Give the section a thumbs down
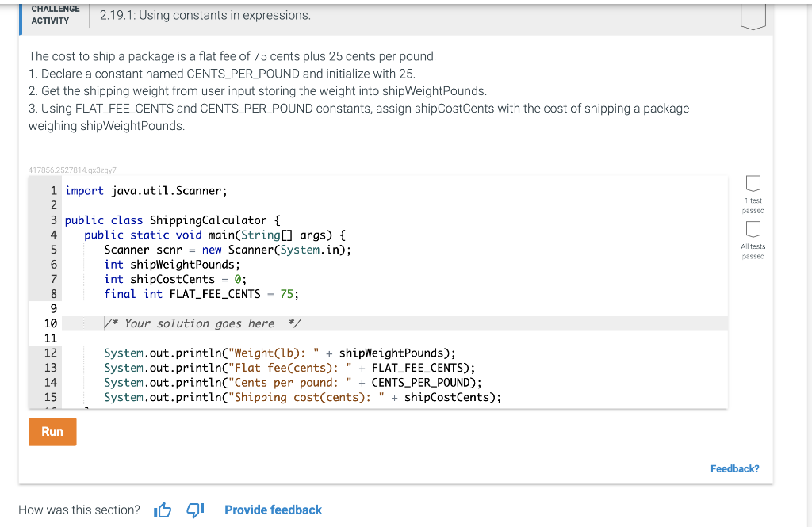 (195, 510)
